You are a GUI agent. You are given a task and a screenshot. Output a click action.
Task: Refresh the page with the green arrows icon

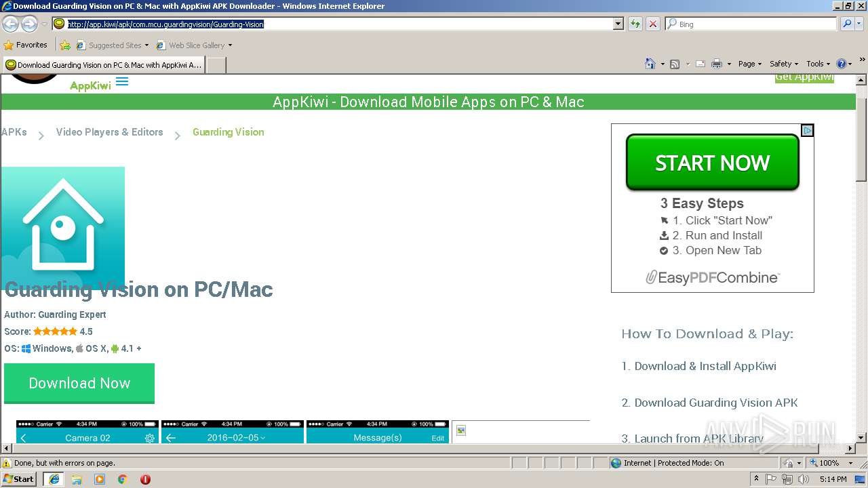coord(635,24)
